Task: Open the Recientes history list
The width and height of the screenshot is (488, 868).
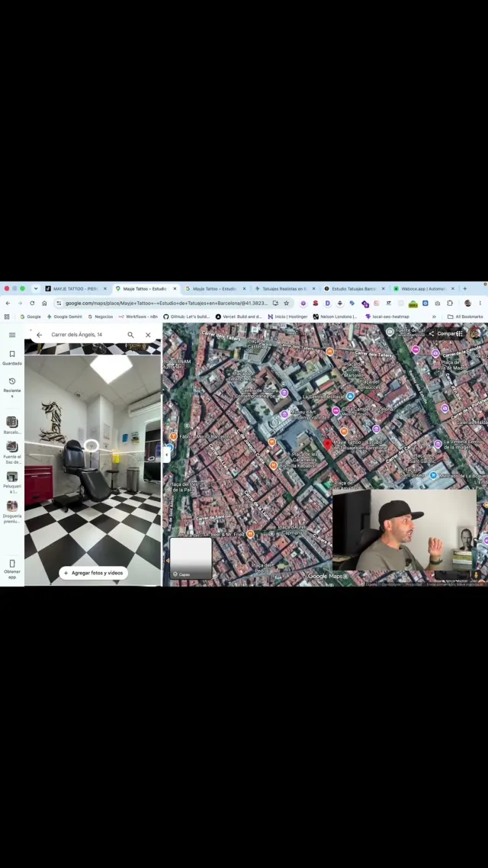Action: coord(12,387)
